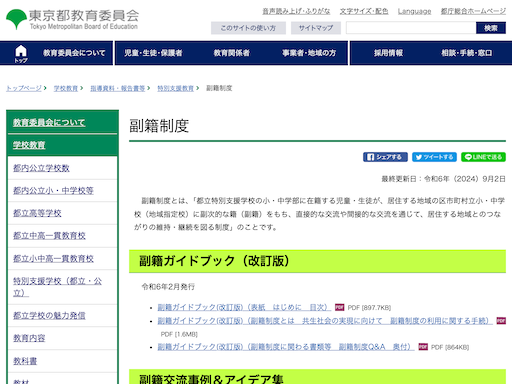Send page with LINEで送る button

483,157
